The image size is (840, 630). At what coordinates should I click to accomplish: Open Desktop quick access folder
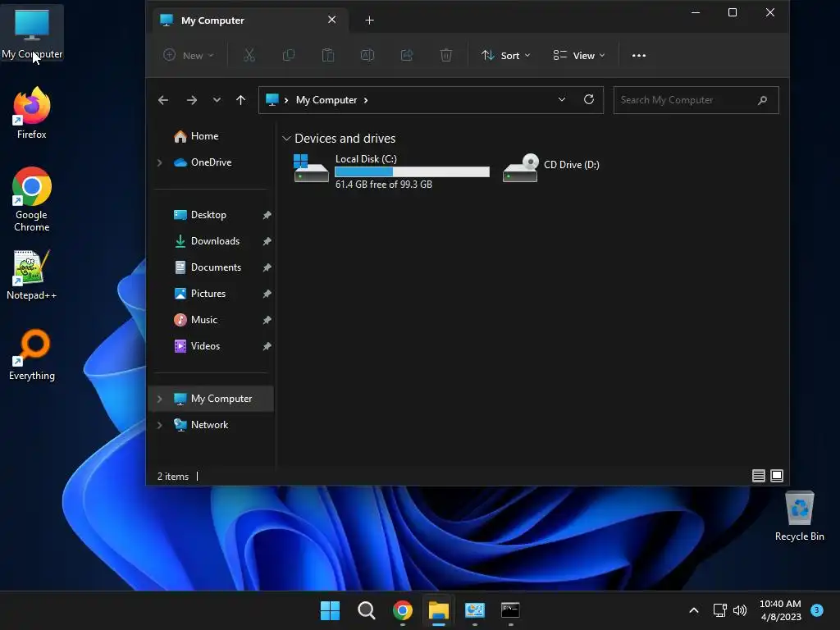[x=201, y=215]
